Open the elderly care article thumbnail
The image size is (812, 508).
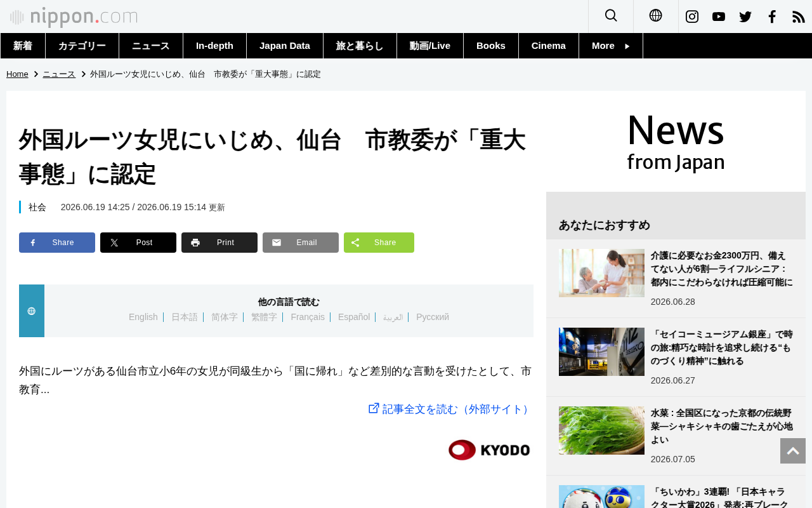tap(601, 273)
